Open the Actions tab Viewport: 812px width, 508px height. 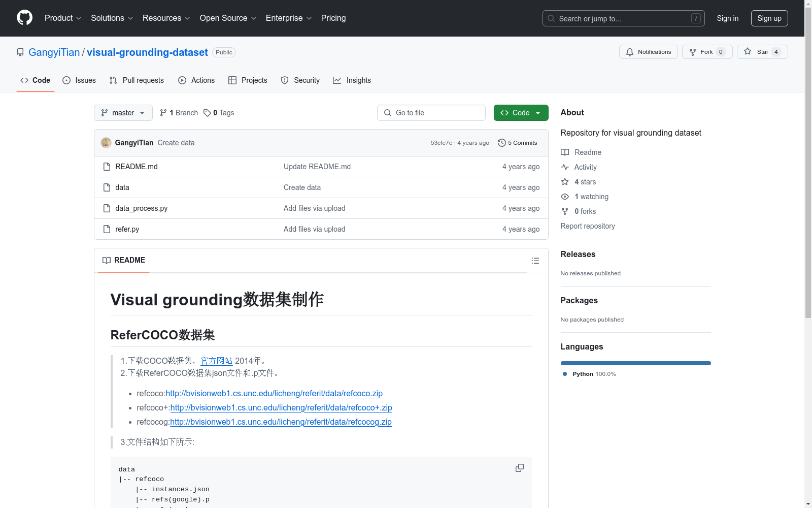[x=196, y=80]
